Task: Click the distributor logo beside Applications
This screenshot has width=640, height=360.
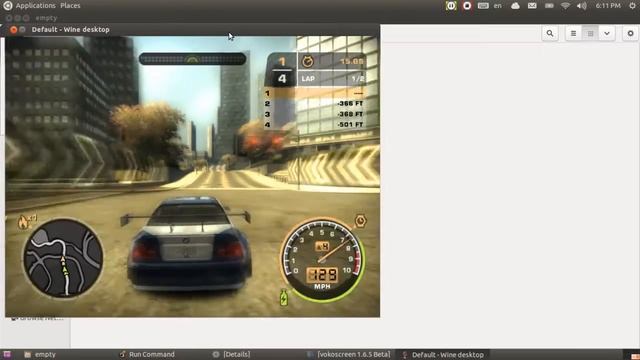Action: pyautogui.click(x=7, y=6)
